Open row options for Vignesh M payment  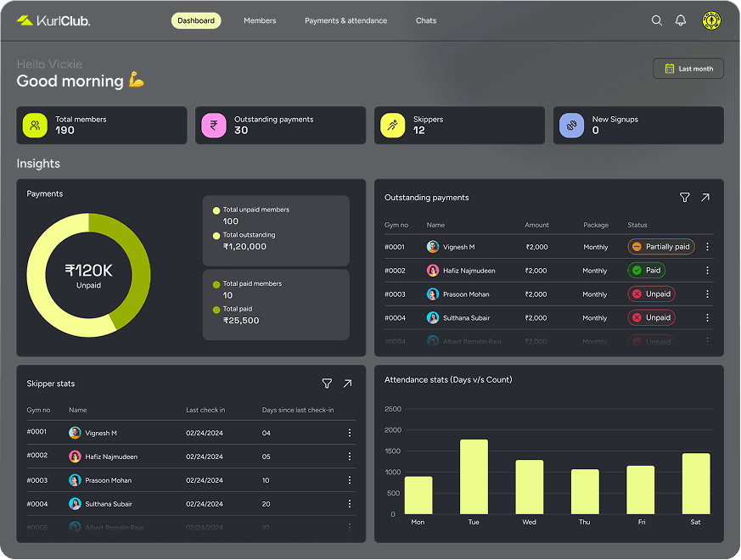[707, 247]
